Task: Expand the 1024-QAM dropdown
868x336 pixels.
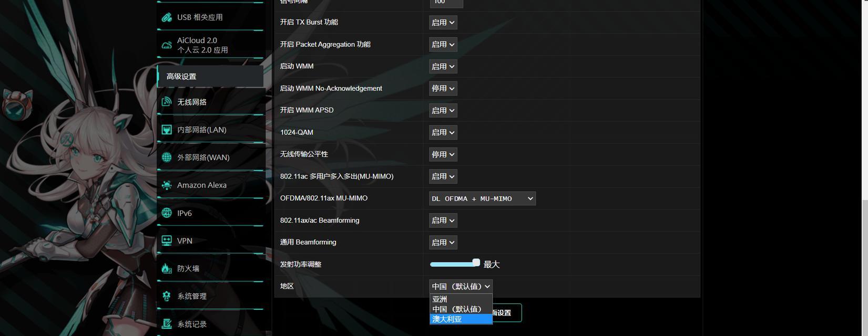Action: pos(443,133)
